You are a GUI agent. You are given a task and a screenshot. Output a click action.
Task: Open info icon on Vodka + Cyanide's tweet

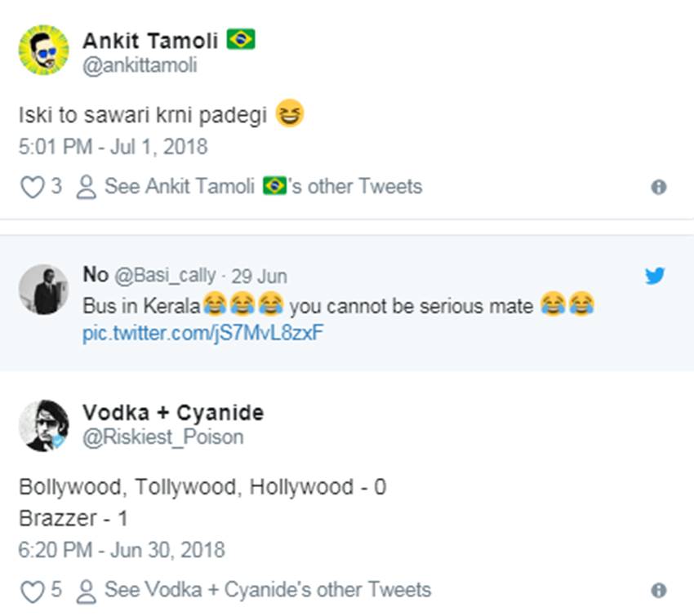pos(659,591)
